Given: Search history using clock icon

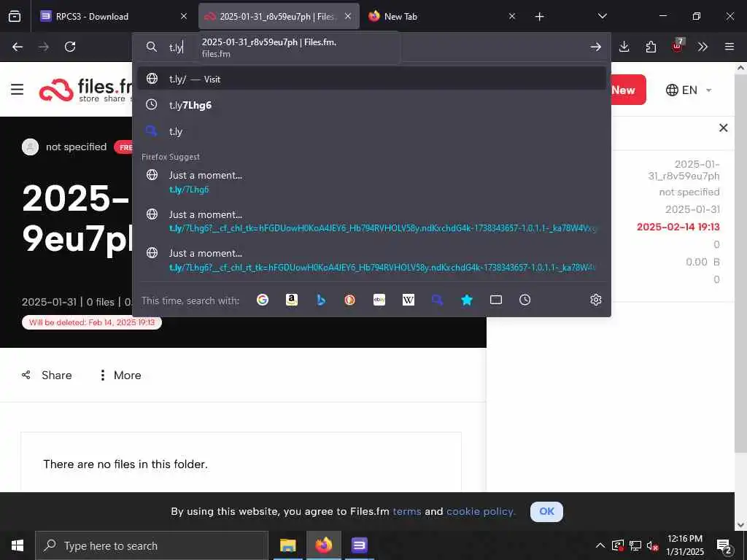Looking at the screenshot, I should pyautogui.click(x=525, y=300).
